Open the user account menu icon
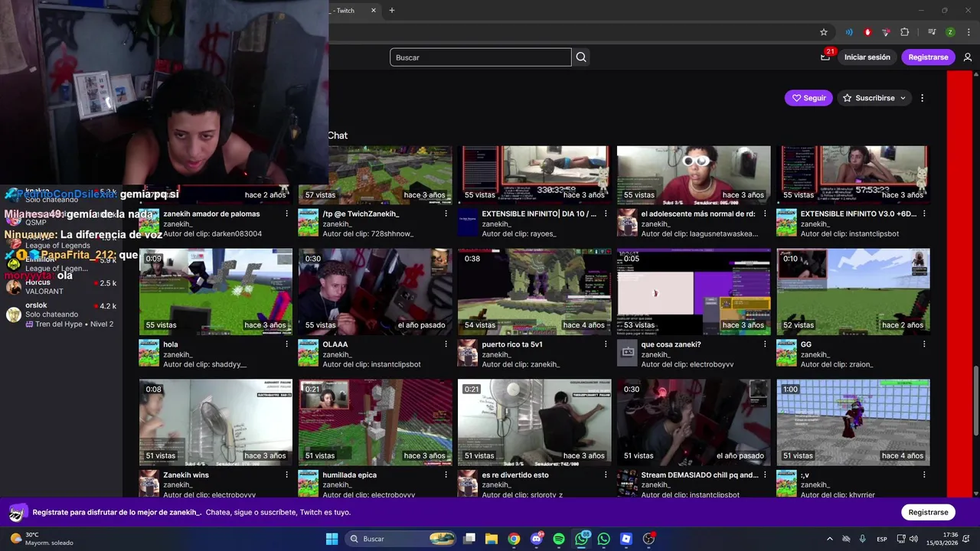This screenshot has width=980, height=551. pyautogui.click(x=968, y=57)
